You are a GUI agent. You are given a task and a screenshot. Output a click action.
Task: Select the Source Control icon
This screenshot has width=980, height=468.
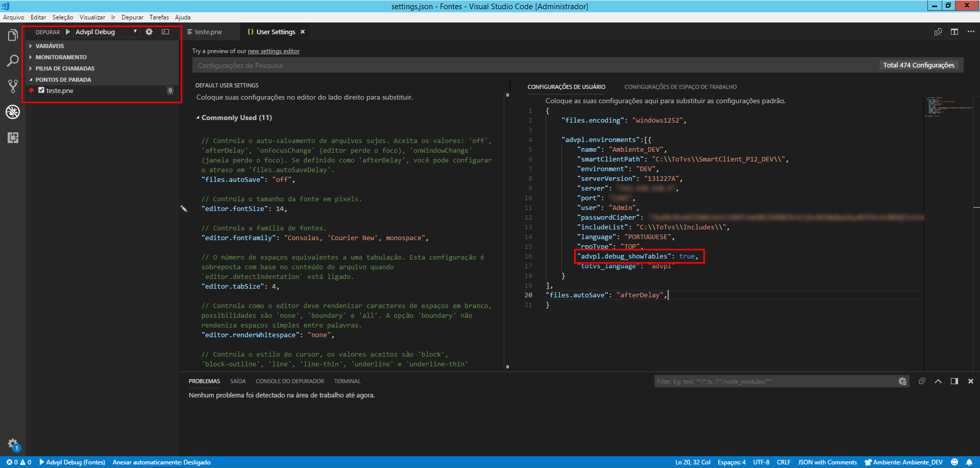13,86
